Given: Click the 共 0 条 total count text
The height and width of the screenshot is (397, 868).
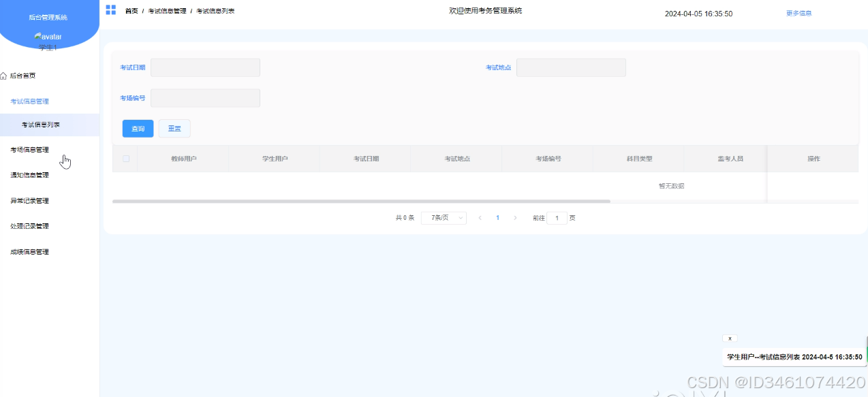Looking at the screenshot, I should point(405,218).
